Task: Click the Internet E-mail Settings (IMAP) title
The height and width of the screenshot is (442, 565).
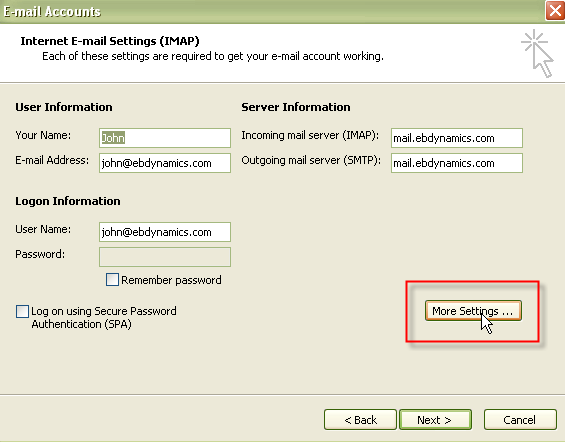Action: [110, 41]
